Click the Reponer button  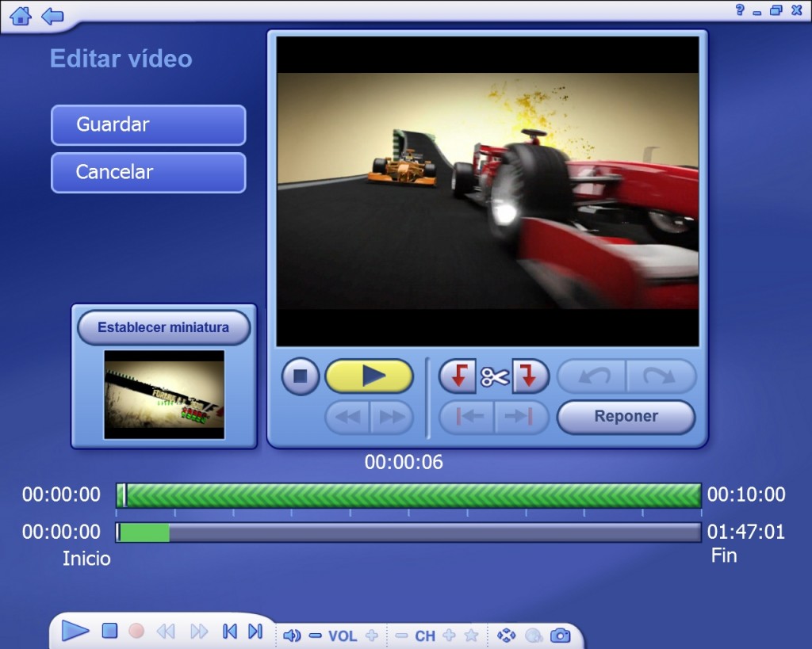click(x=626, y=417)
